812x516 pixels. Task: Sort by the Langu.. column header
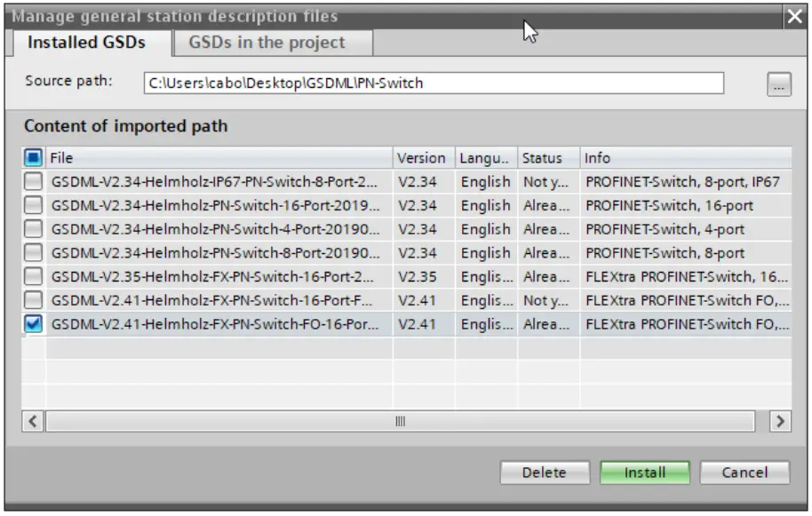click(486, 158)
